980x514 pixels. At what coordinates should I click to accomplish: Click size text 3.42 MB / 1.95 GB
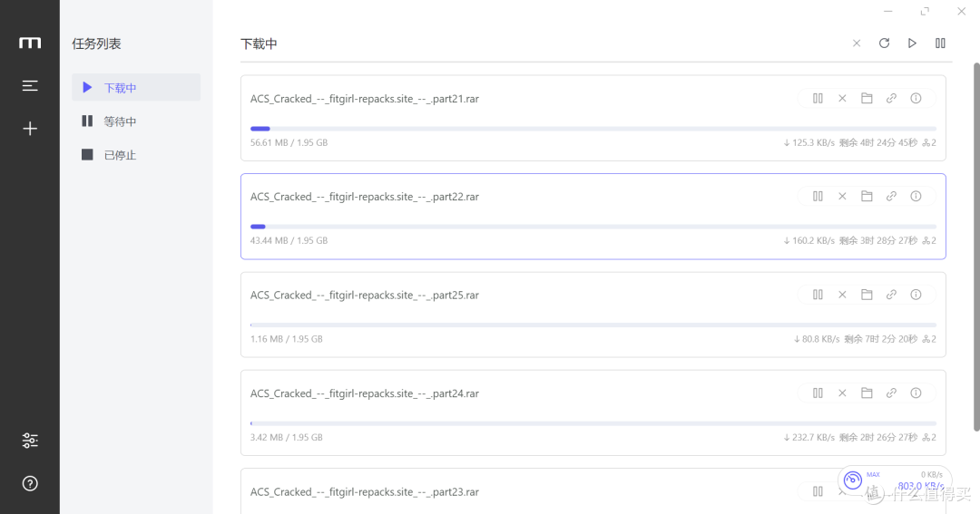tap(286, 437)
